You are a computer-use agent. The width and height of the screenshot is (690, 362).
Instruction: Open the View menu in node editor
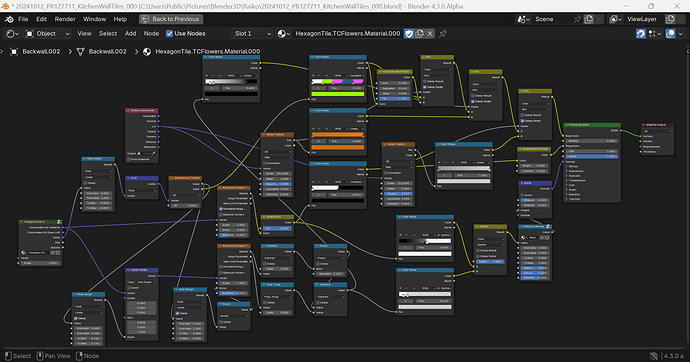[84, 33]
